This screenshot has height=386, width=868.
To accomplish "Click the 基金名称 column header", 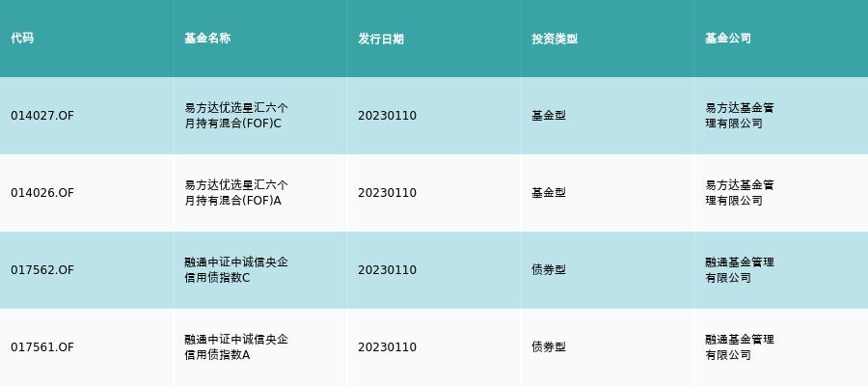I will [207, 39].
